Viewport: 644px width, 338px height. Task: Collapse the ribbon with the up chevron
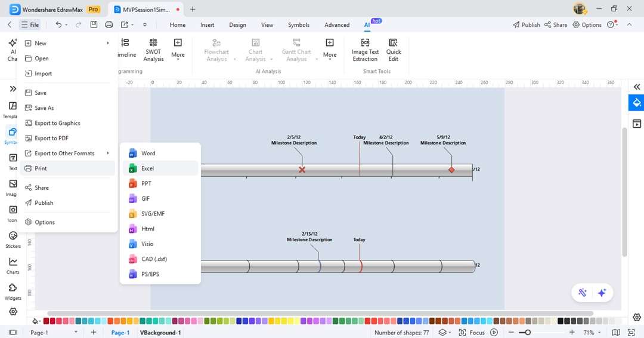[629, 24]
